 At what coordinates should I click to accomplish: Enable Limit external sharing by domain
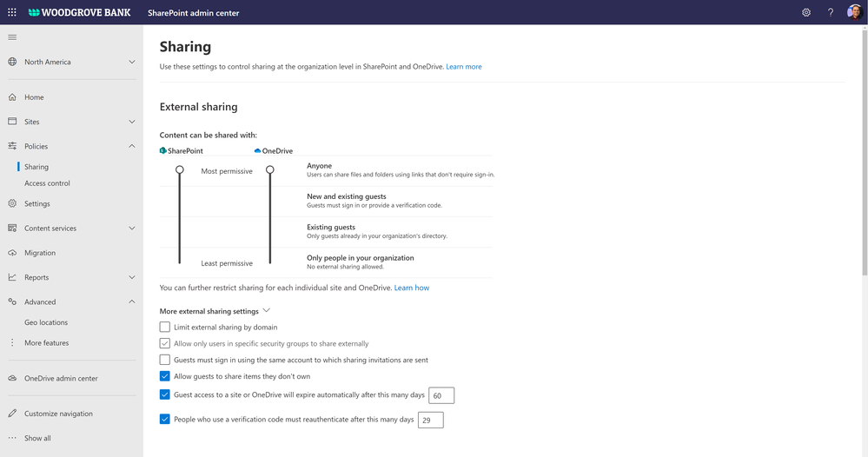coord(165,328)
